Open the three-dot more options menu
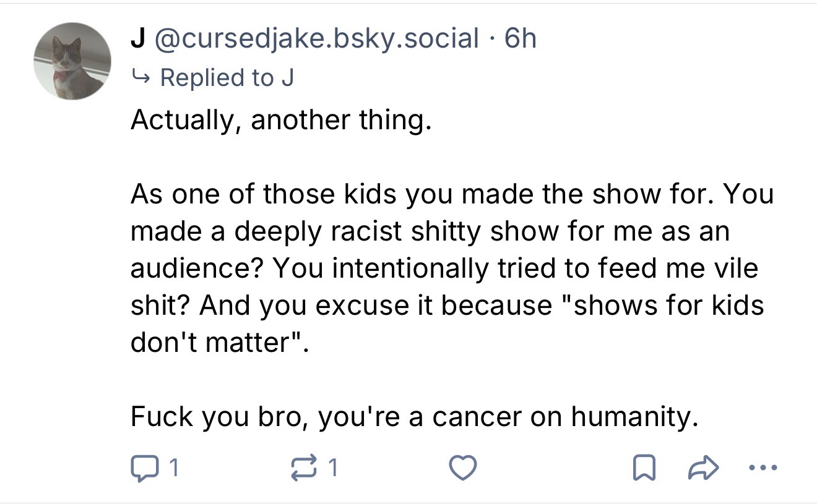The image size is (817, 504). tap(761, 468)
